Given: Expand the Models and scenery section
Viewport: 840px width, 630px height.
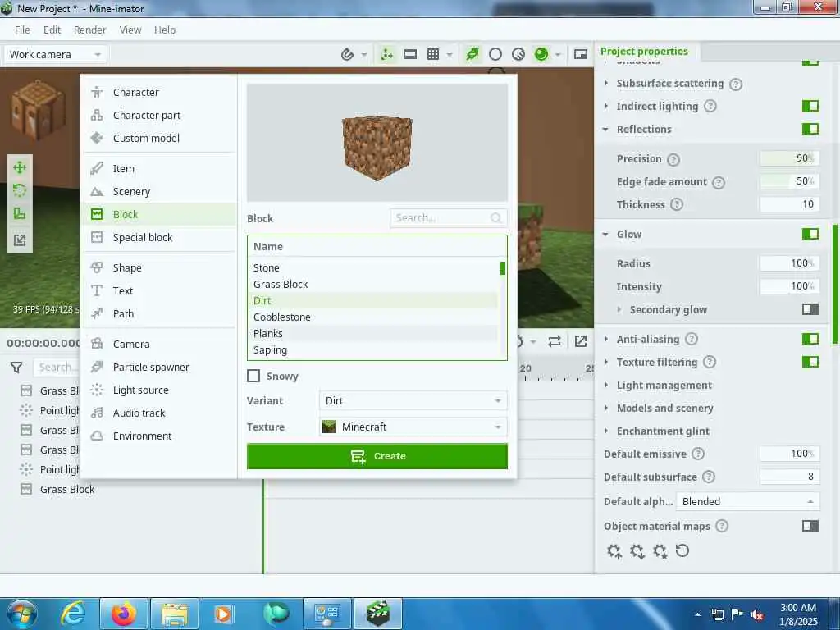Looking at the screenshot, I should pos(606,408).
